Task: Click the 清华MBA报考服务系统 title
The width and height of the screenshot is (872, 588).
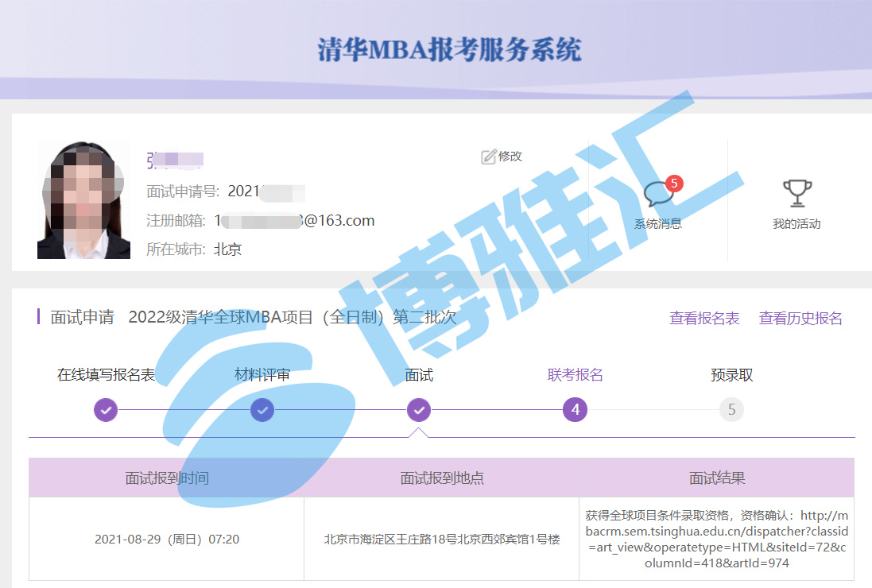Action: click(449, 49)
